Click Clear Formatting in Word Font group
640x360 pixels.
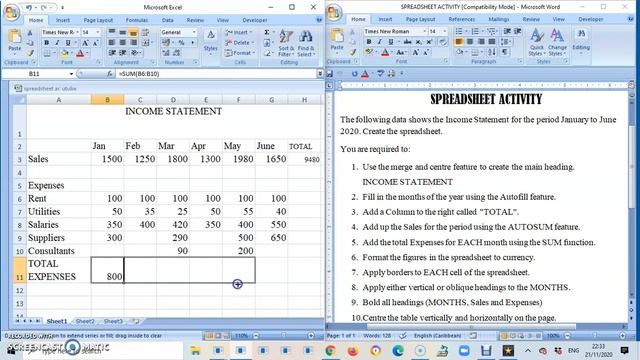coord(443,42)
